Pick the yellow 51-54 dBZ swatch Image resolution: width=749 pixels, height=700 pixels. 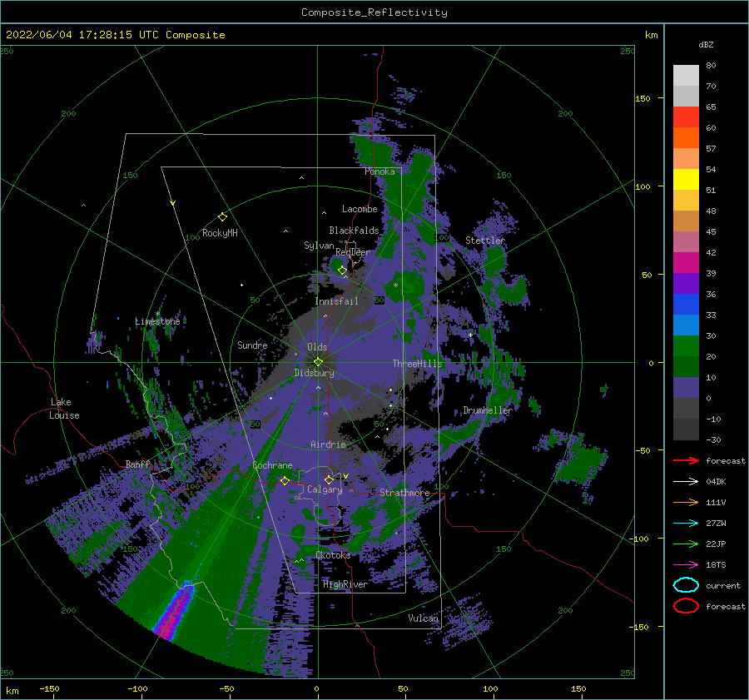click(686, 179)
